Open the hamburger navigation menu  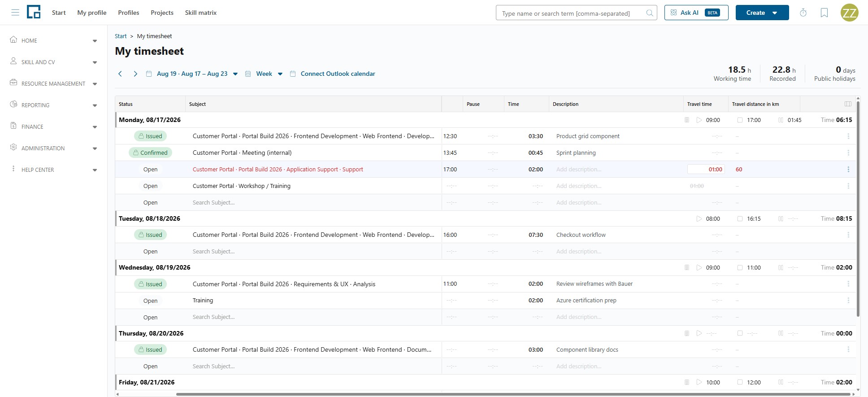15,13
